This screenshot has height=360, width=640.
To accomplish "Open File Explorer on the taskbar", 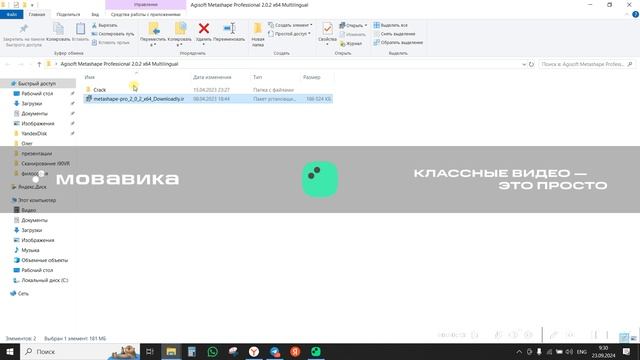I will click(171, 351).
